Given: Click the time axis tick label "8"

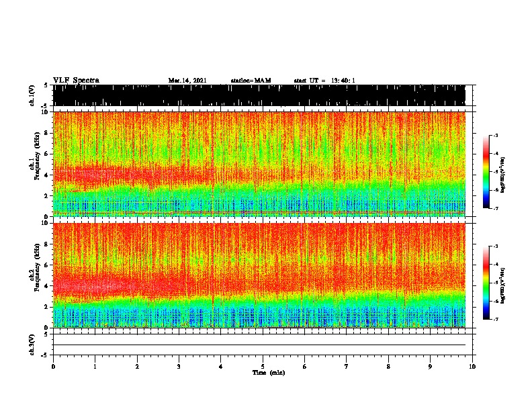Looking at the screenshot, I should 388,367.
